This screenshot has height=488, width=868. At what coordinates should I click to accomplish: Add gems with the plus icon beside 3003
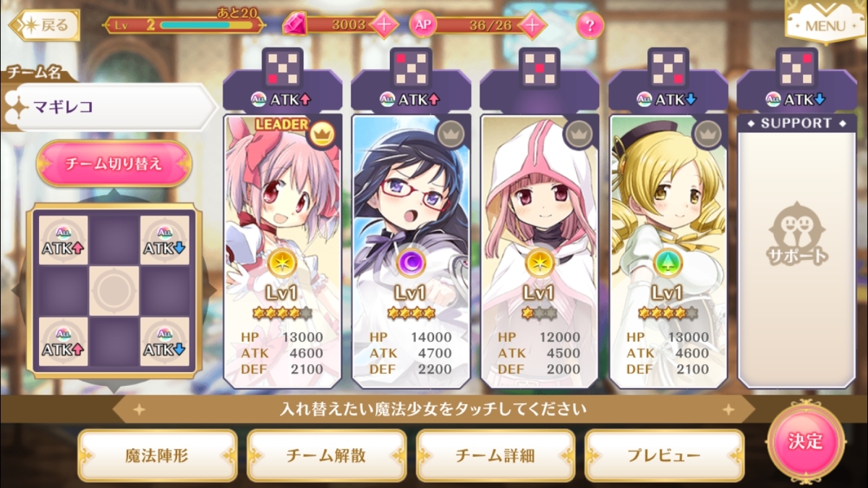(384, 25)
